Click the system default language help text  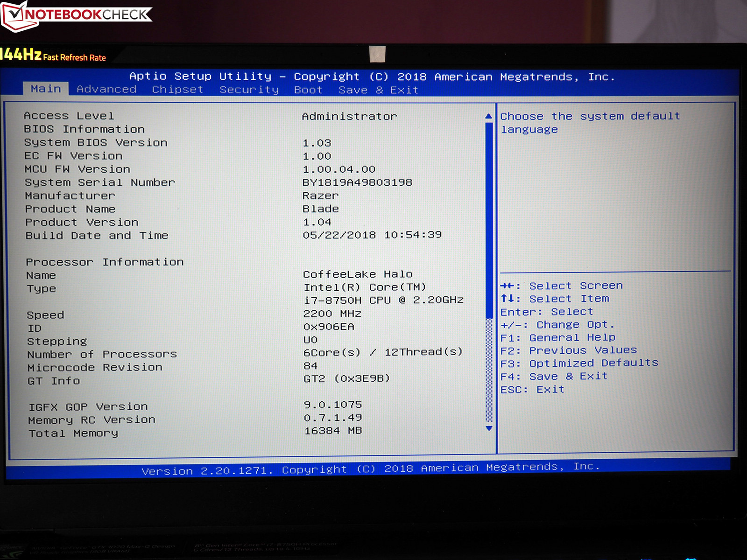click(x=590, y=123)
